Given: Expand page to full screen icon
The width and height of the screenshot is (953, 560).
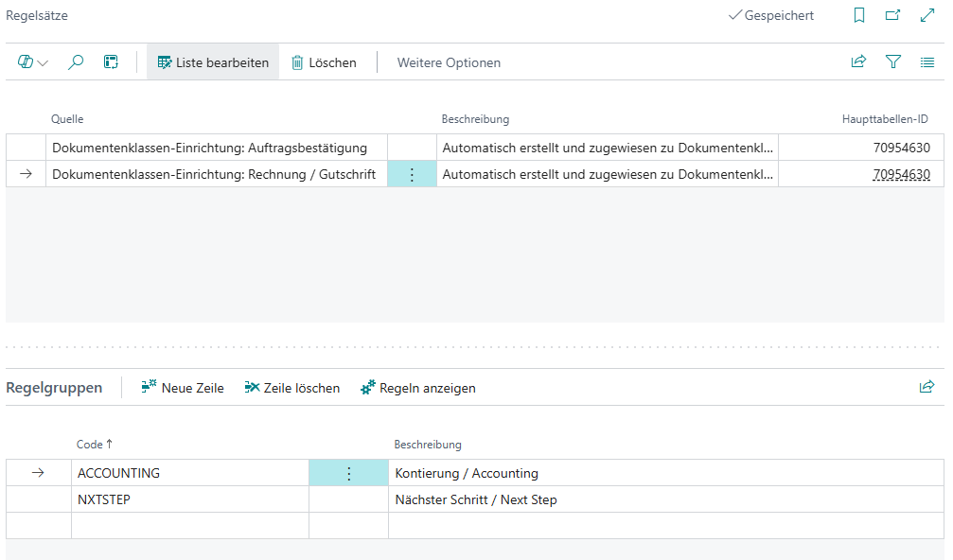Looking at the screenshot, I should pyautogui.click(x=927, y=16).
